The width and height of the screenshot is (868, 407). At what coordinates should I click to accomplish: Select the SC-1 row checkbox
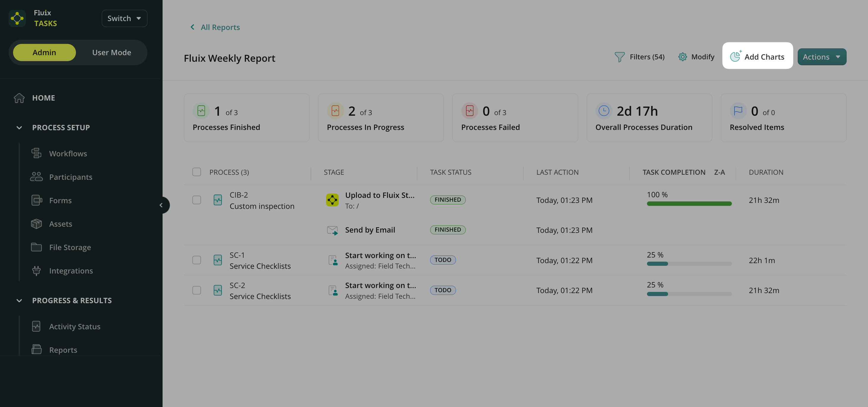[x=196, y=260]
